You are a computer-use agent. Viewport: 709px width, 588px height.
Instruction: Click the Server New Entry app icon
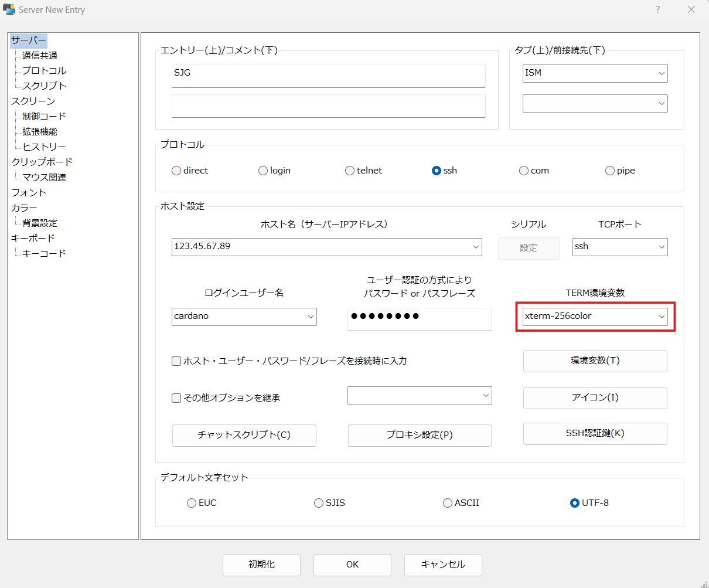point(9,10)
